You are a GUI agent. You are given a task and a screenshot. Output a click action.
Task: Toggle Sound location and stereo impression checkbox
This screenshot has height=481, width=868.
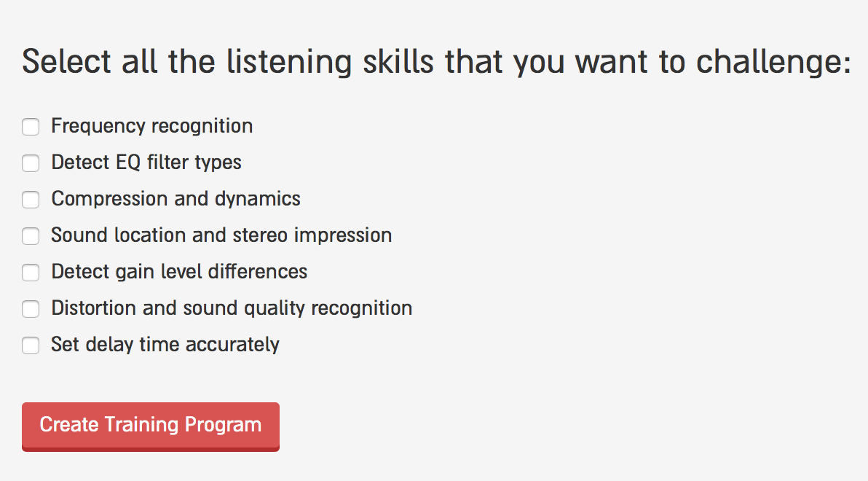pyautogui.click(x=31, y=235)
